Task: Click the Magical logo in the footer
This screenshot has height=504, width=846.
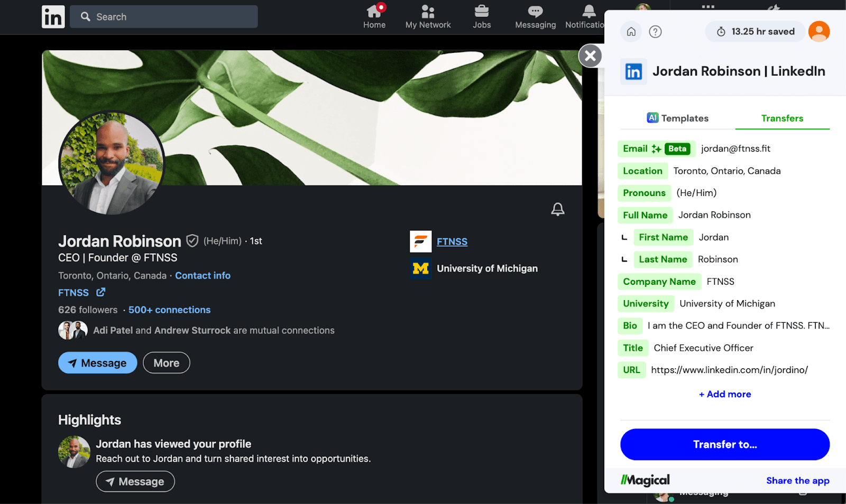Action: 645,480
